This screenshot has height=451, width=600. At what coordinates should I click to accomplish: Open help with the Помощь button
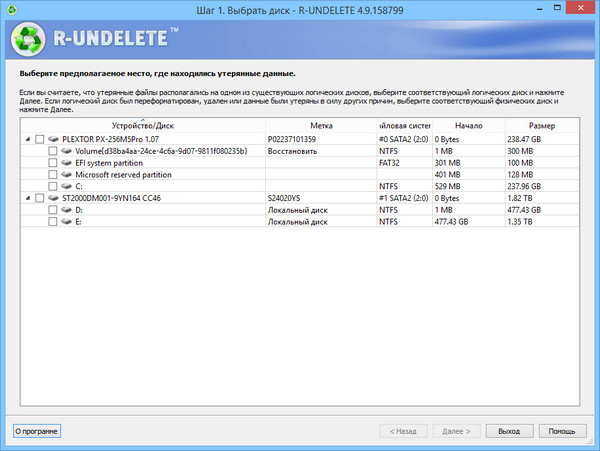pos(562,431)
